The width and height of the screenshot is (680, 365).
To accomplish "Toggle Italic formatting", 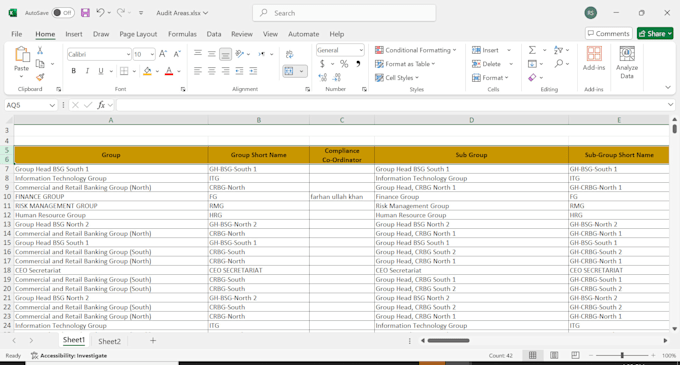I will coord(87,71).
